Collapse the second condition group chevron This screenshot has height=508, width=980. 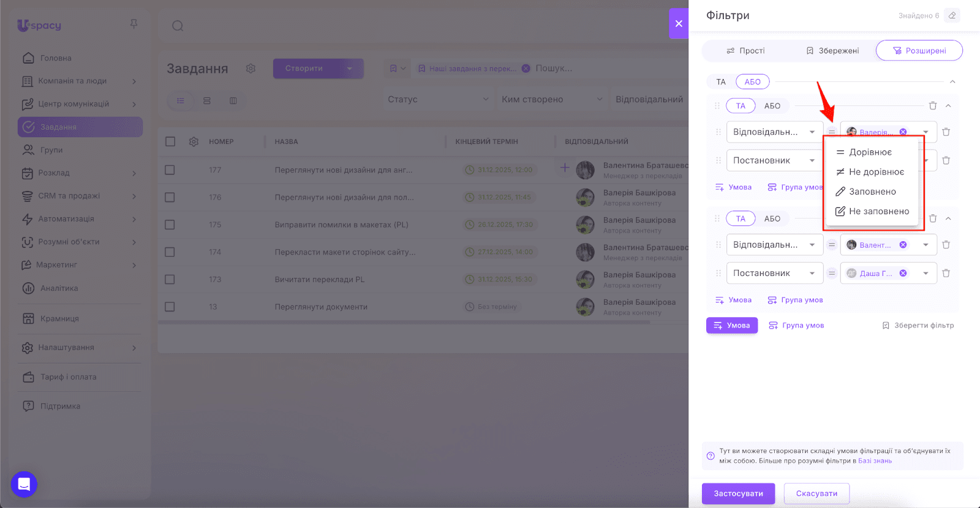[x=948, y=219]
